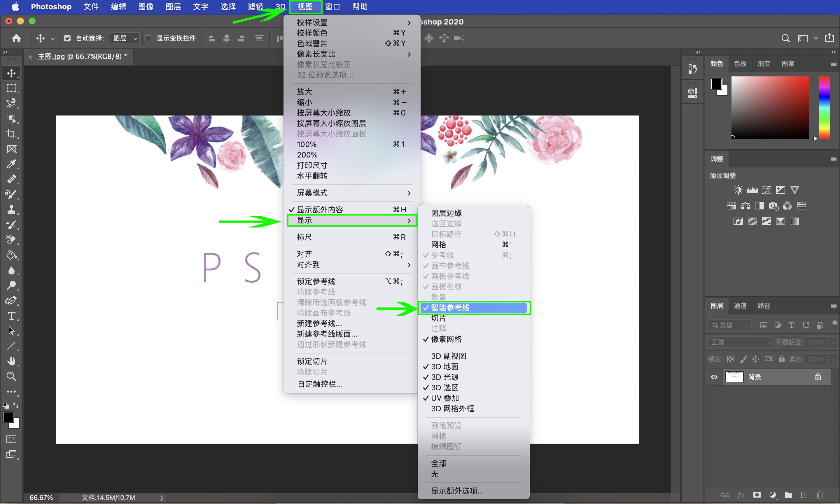Click the foreground color swatch in toolbar
The width and height of the screenshot is (840, 504).
[x=8, y=417]
